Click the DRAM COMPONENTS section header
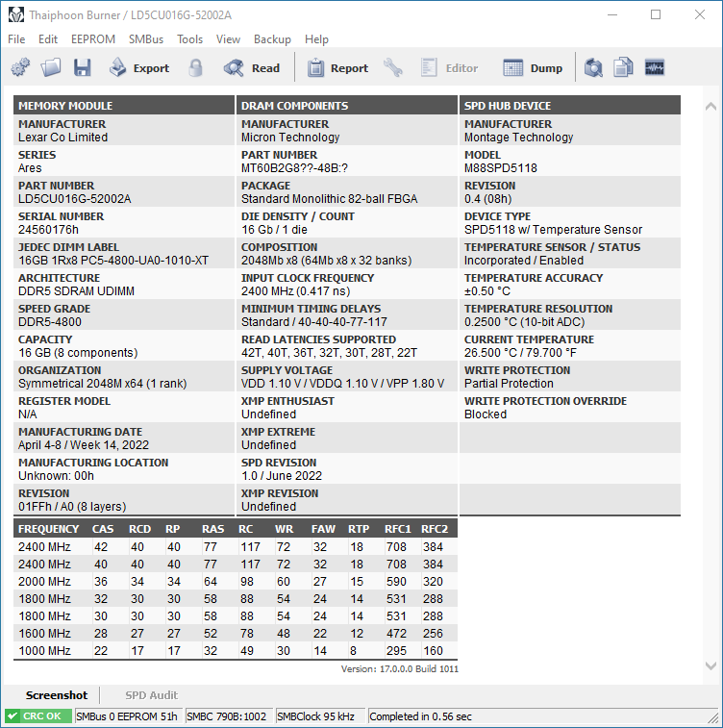This screenshot has width=723, height=728. 347,106
